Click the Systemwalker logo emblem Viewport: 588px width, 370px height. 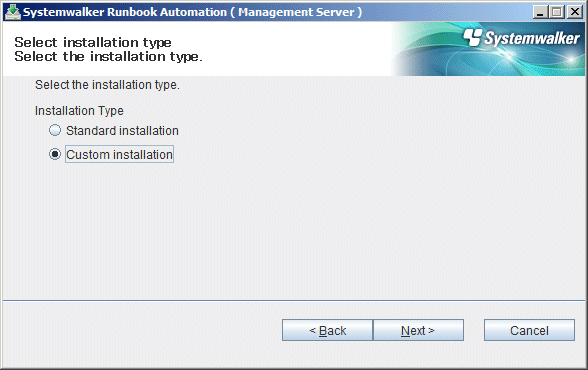point(472,37)
